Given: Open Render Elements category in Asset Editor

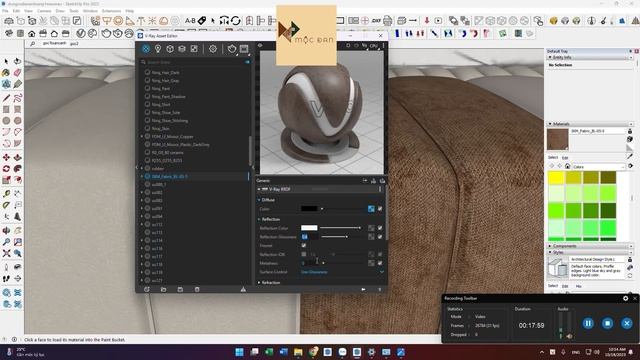Looking at the screenshot, I should pos(182,49).
